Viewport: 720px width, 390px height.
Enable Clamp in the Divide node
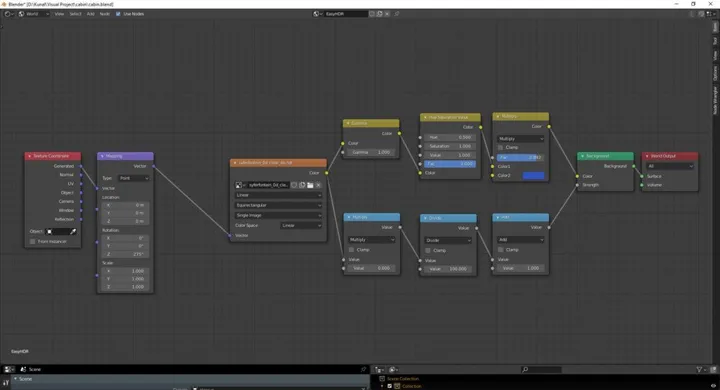(428, 250)
